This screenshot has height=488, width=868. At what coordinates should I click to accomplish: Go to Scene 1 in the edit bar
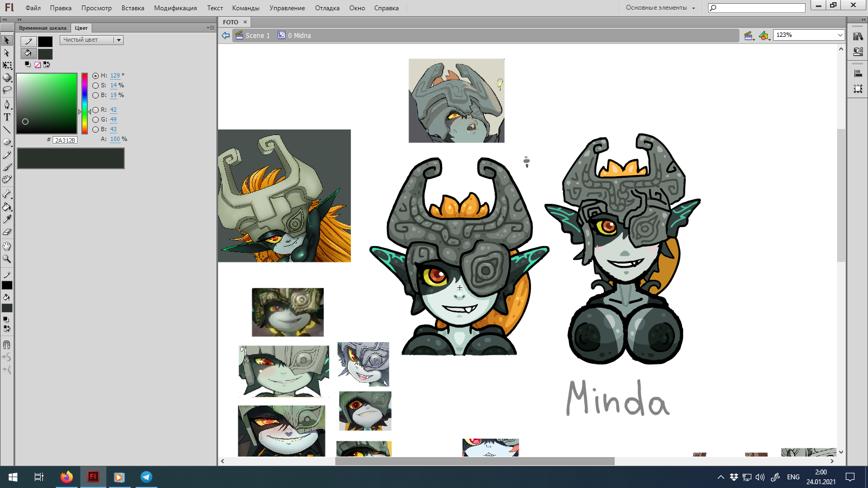[253, 36]
